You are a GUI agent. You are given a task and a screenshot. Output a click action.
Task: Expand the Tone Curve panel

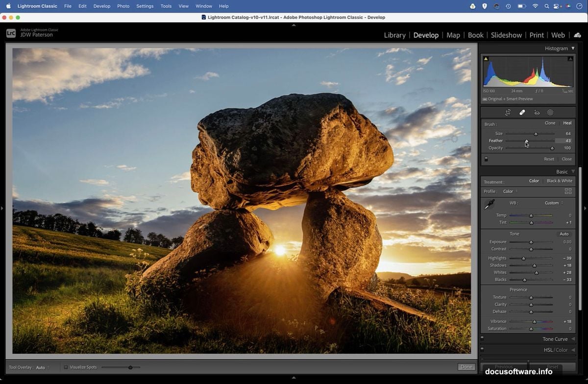[555, 338]
